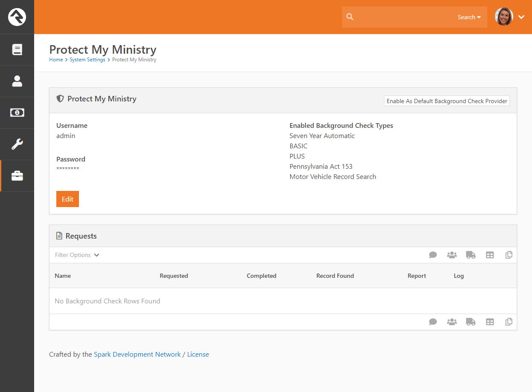Click the 'Seven Year Automatic' check type
Screen dimensions: 532x392
pyautogui.click(x=322, y=136)
